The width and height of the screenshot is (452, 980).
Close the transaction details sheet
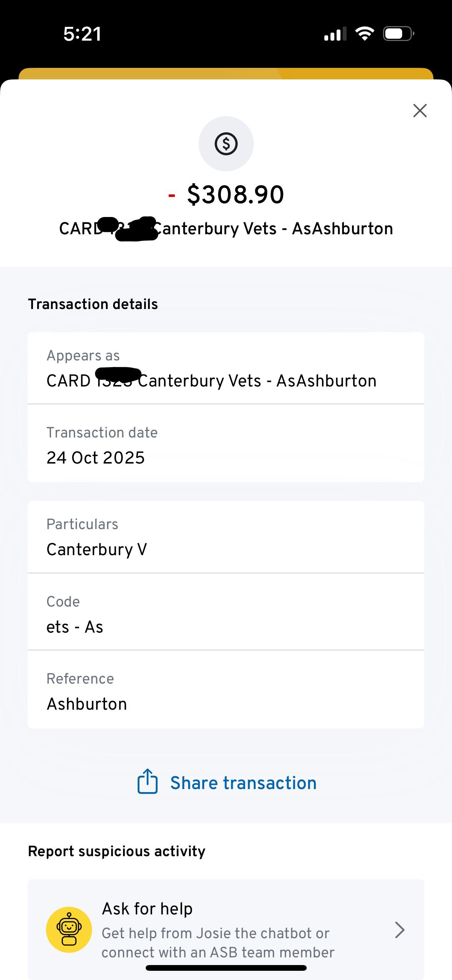[x=420, y=111]
